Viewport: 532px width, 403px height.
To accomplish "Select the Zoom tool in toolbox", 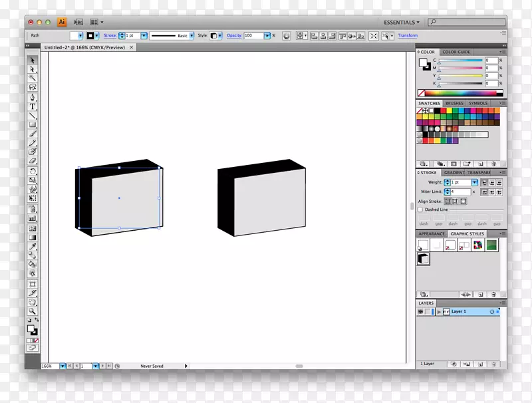I will coord(33,311).
